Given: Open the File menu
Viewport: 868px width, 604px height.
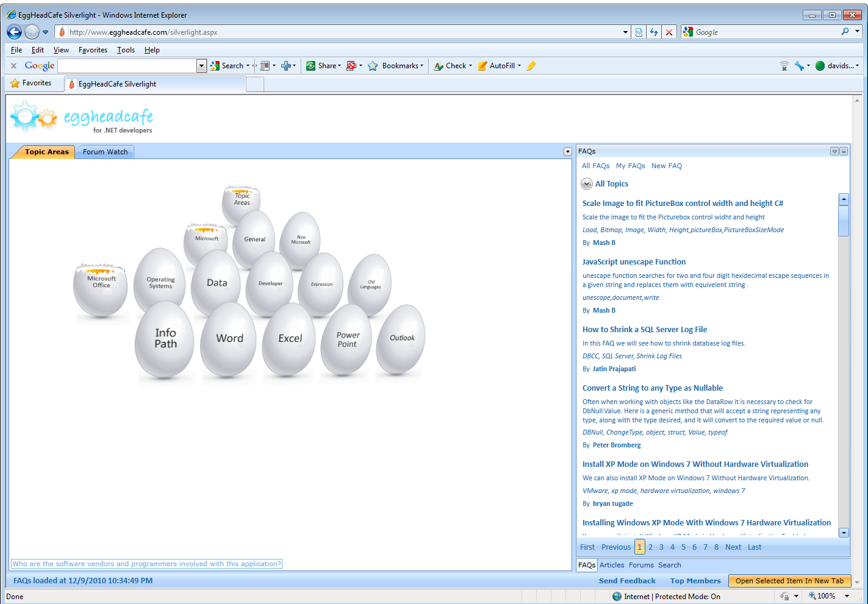Looking at the screenshot, I should [x=16, y=50].
